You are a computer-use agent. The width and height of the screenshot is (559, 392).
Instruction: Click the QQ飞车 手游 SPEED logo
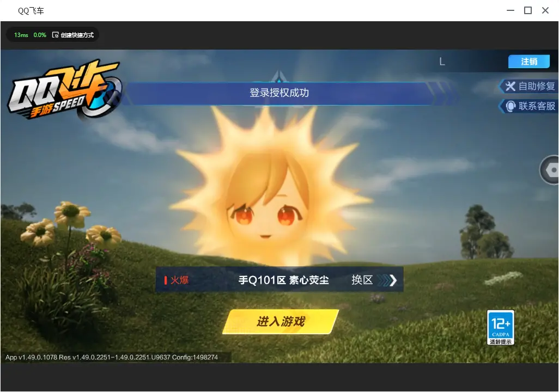pos(65,89)
